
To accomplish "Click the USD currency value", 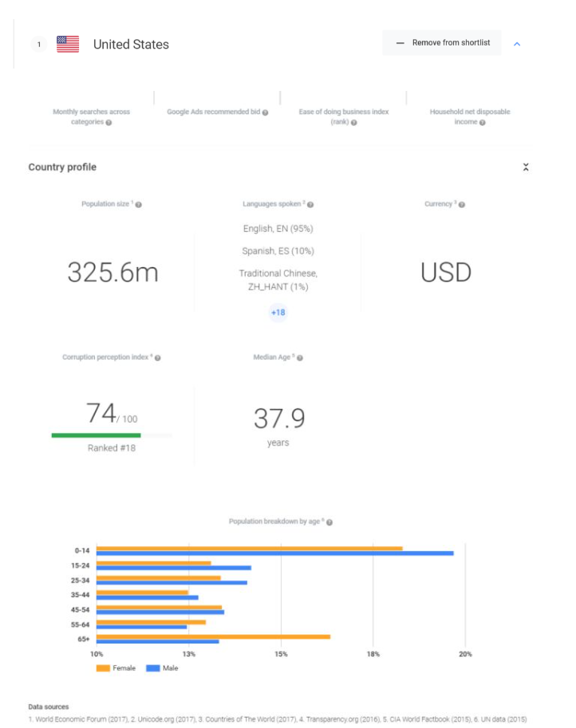I will [x=446, y=273].
